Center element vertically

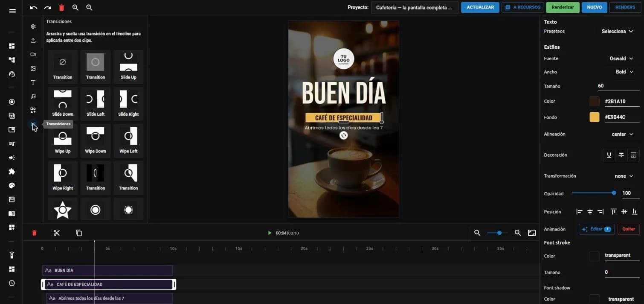(x=624, y=212)
